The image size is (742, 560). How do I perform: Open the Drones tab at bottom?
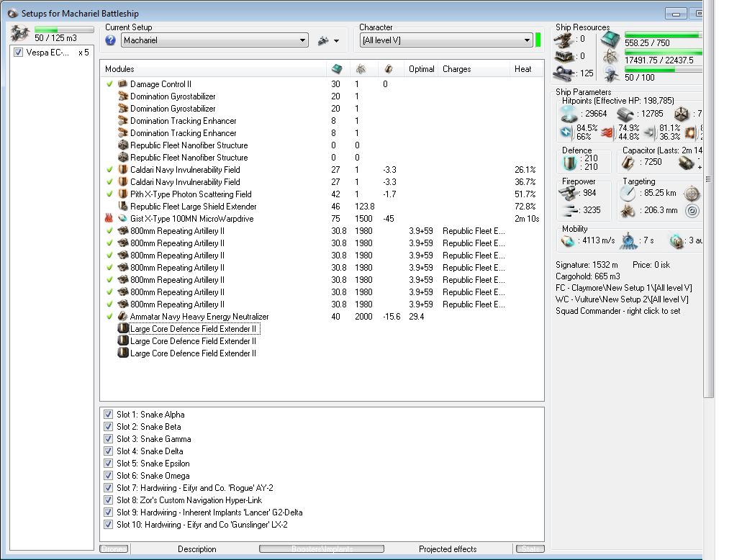coord(114,549)
